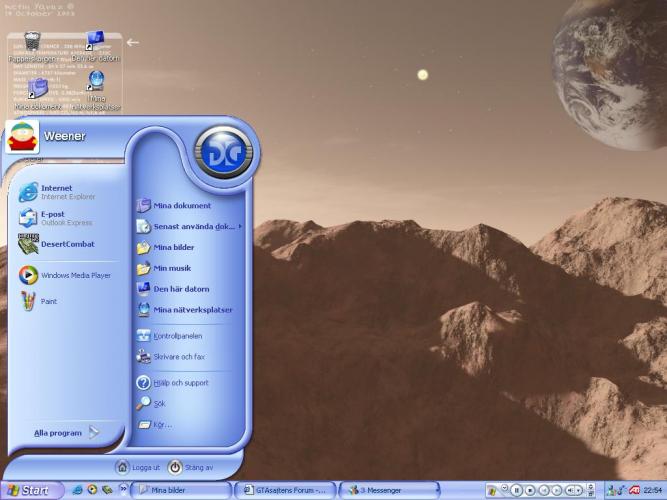Open Internet Explorer from the Start menu

(58, 192)
